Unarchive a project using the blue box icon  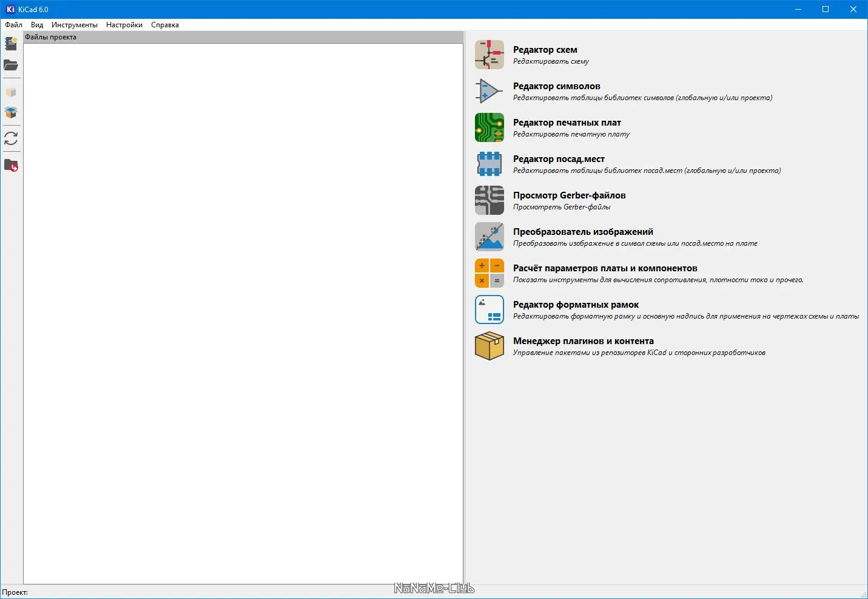[11, 112]
